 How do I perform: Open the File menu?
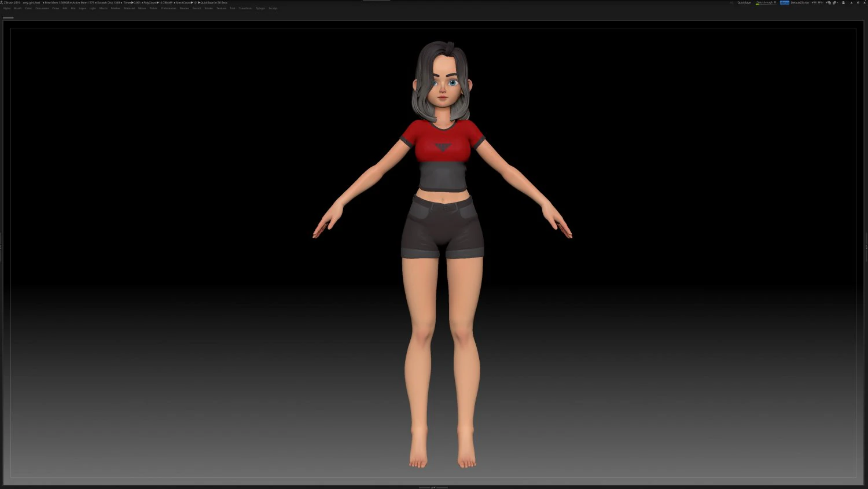(x=73, y=8)
